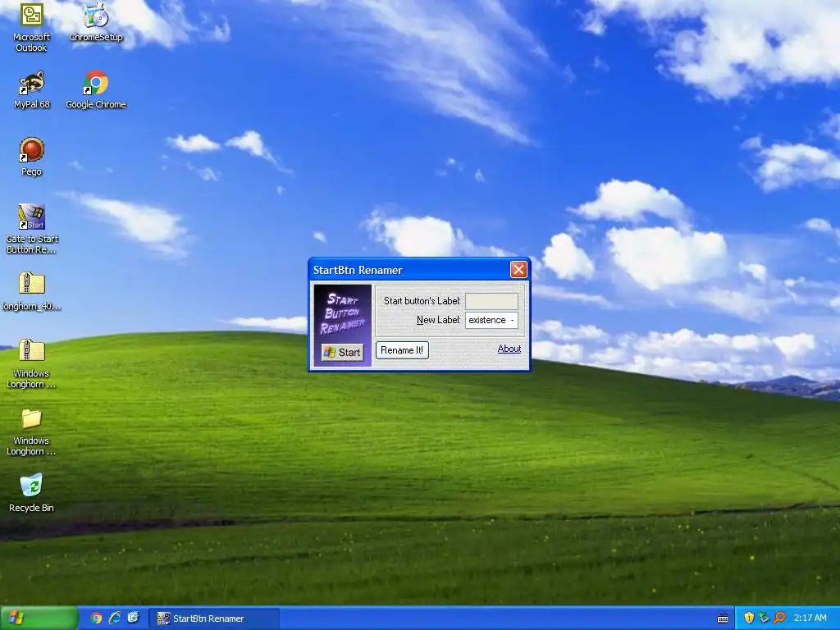Click the Start preview button in the banner
Viewport: 840px width, 630px height.
click(342, 352)
